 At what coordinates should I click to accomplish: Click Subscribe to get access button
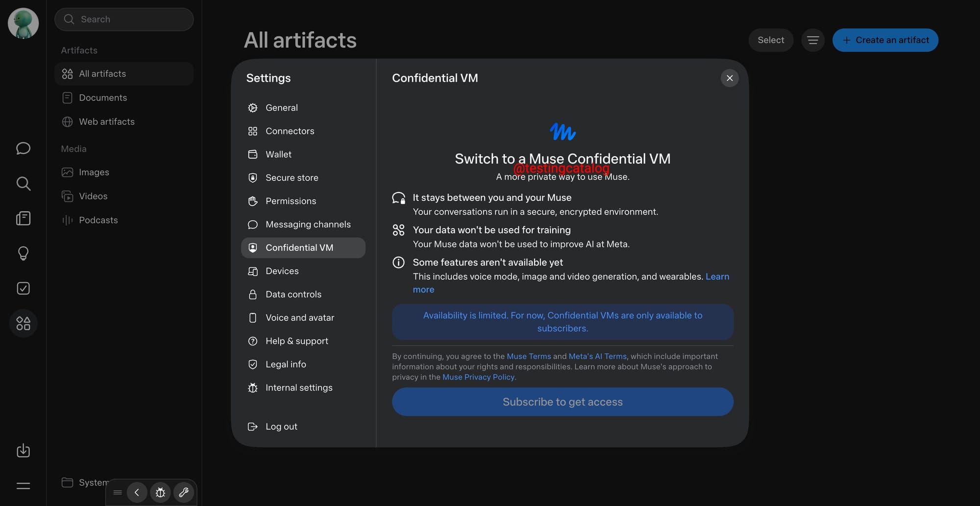click(563, 402)
